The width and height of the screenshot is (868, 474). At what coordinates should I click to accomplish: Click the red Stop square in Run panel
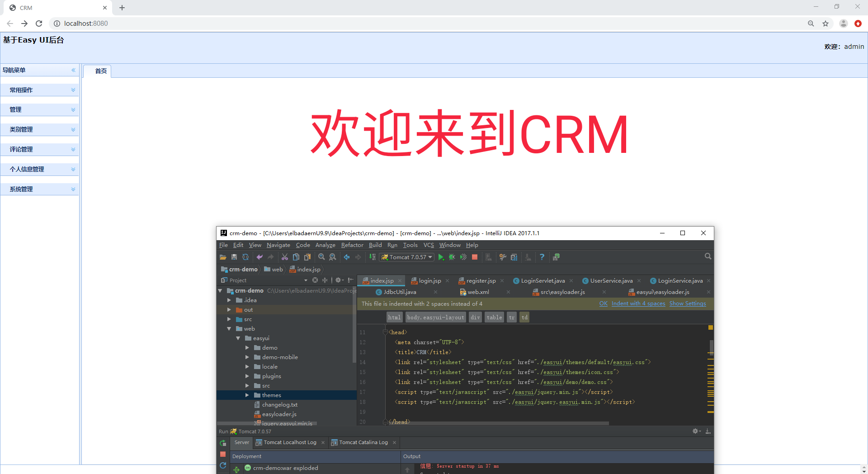223,454
